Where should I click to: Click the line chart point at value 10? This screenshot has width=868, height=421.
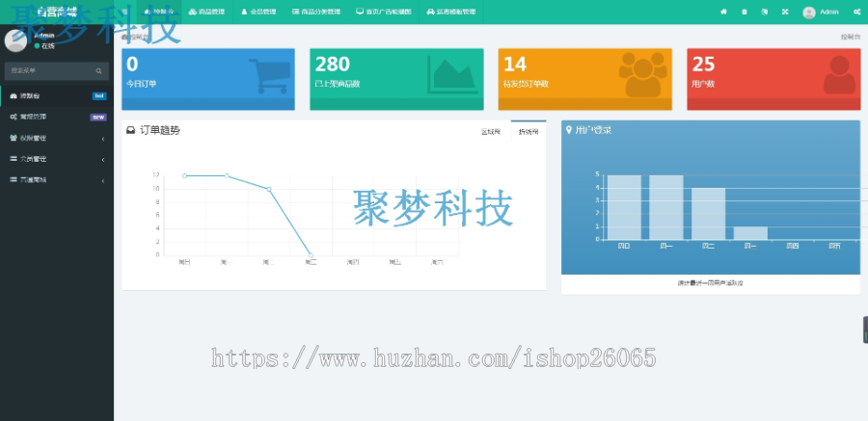point(269,189)
